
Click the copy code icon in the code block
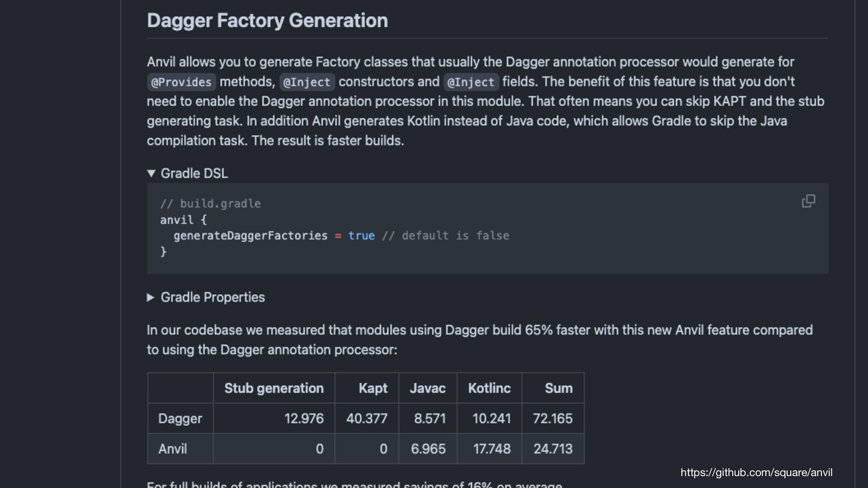(808, 201)
